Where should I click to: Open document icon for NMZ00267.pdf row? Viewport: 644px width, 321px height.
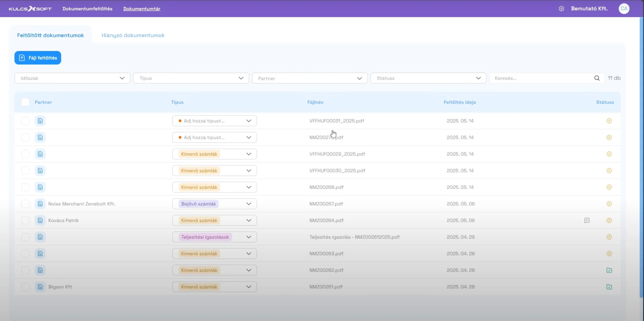tap(40, 204)
